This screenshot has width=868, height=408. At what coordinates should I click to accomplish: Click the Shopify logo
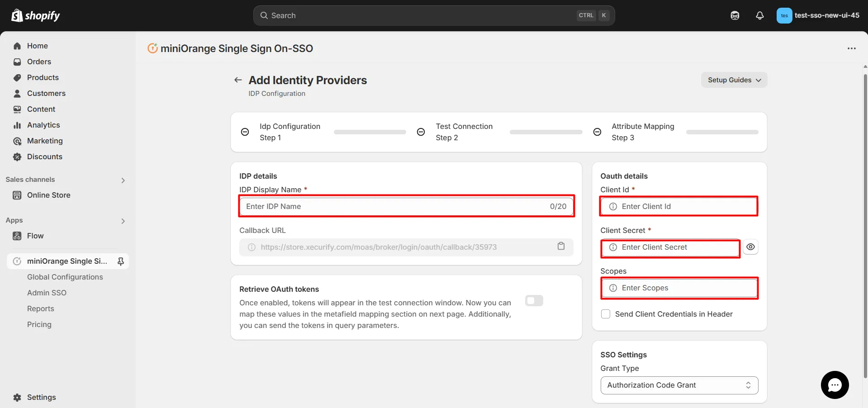[x=35, y=15]
